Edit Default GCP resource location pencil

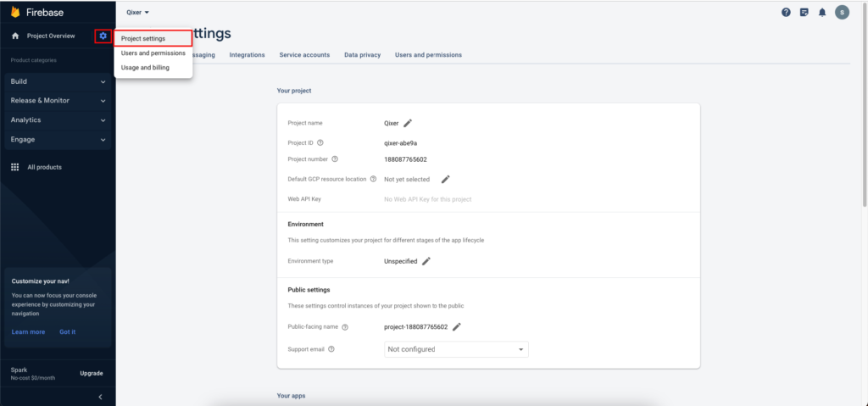[446, 179]
